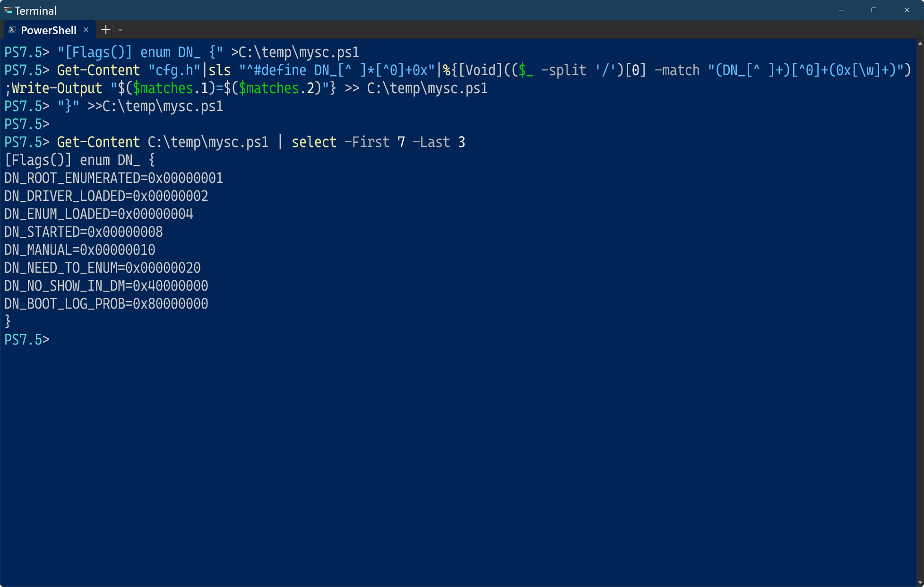This screenshot has width=924, height=587.
Task: Click the DN_ROOT_ENUMERATED=0x00000001 output line
Action: [x=113, y=178]
